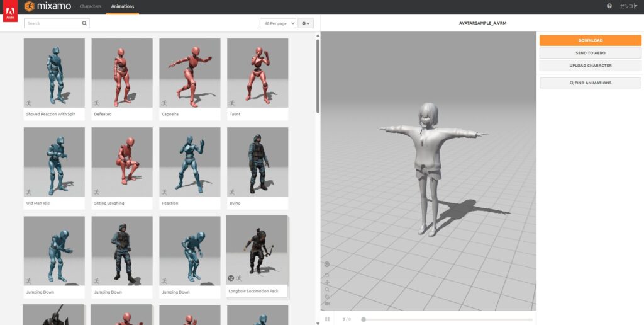Click the zoom magnifier icon in viewport
644x325 pixels.
pos(327,289)
